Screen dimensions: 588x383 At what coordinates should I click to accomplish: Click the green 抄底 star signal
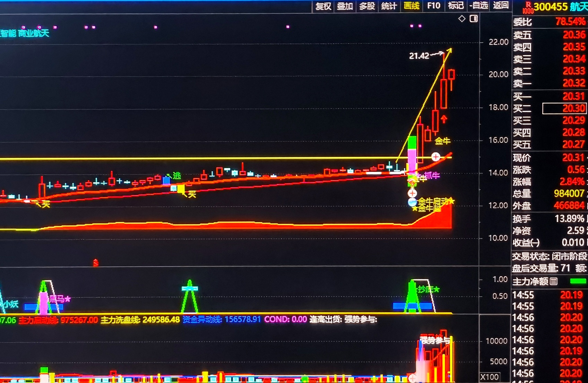pyautogui.click(x=428, y=289)
